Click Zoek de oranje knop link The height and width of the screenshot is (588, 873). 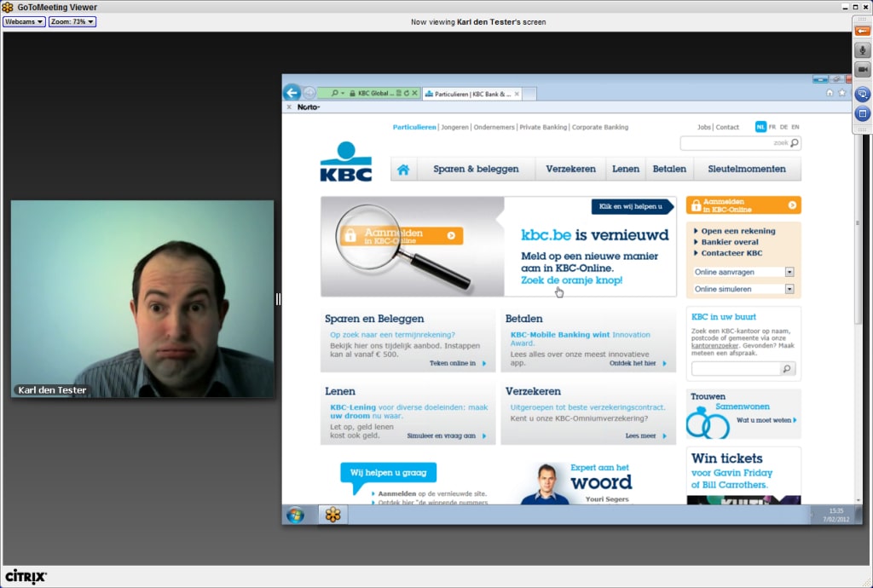coord(572,280)
